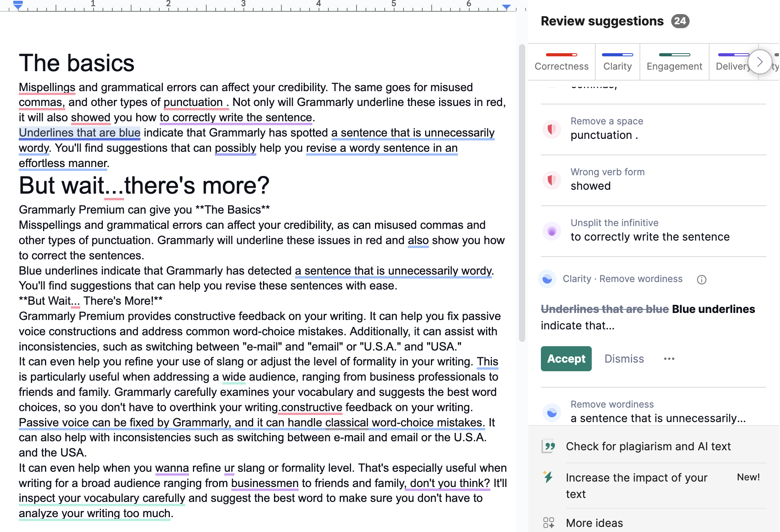Click the info icon near "Remove wordiness" header

tap(702, 279)
